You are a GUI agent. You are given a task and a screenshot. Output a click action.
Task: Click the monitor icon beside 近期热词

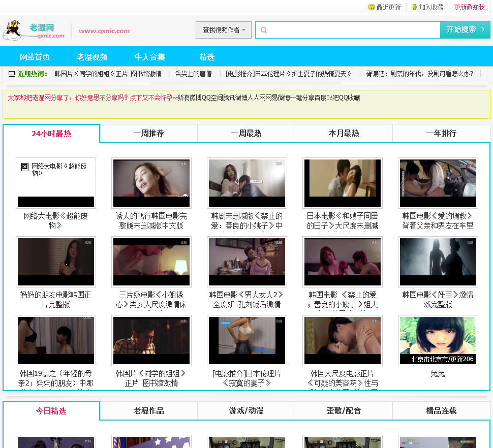pos(12,74)
